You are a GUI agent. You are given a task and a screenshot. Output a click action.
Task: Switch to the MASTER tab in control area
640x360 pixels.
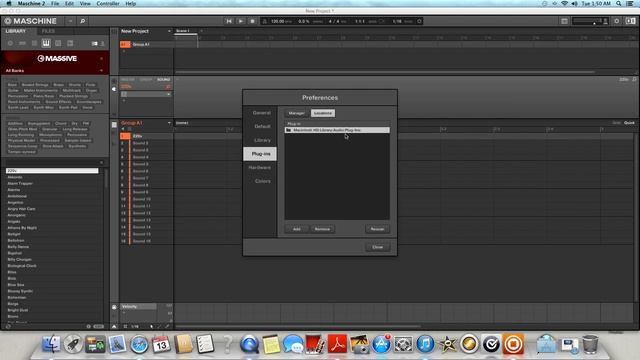pos(128,80)
